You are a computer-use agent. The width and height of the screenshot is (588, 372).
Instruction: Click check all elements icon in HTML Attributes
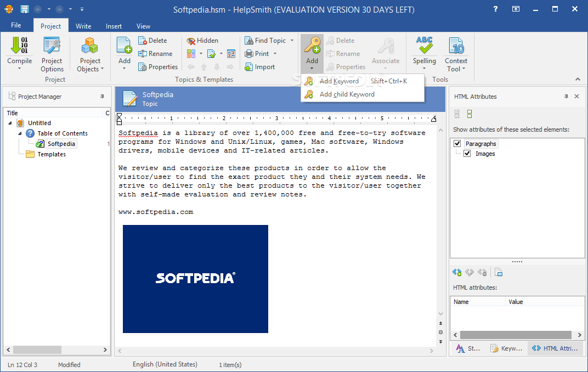(457, 114)
